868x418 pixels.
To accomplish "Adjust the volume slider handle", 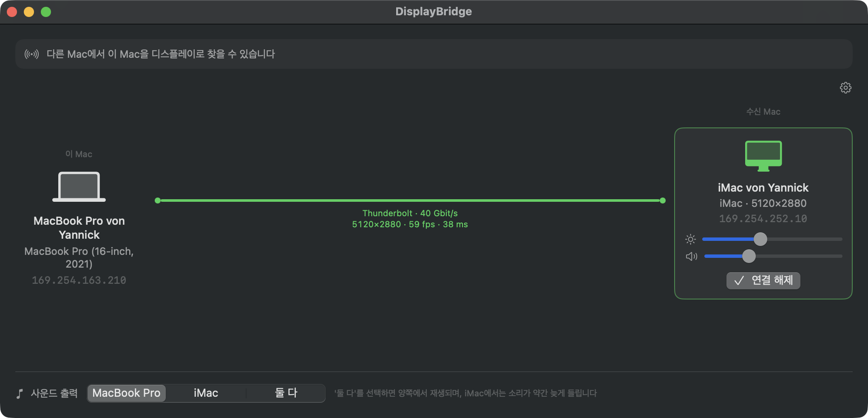I will [749, 256].
